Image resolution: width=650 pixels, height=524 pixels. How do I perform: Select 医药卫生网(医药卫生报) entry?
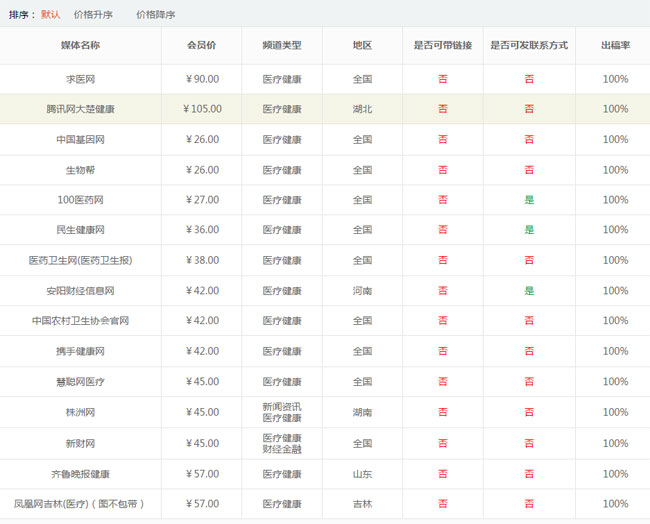point(80,261)
